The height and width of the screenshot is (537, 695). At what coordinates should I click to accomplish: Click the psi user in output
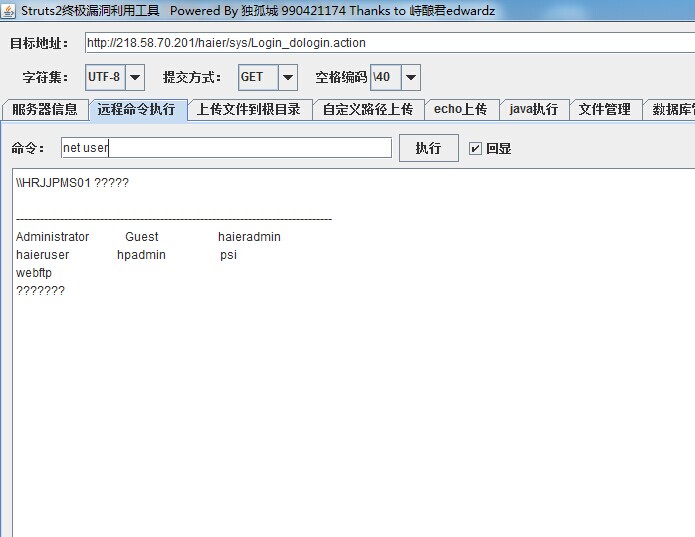pos(228,255)
